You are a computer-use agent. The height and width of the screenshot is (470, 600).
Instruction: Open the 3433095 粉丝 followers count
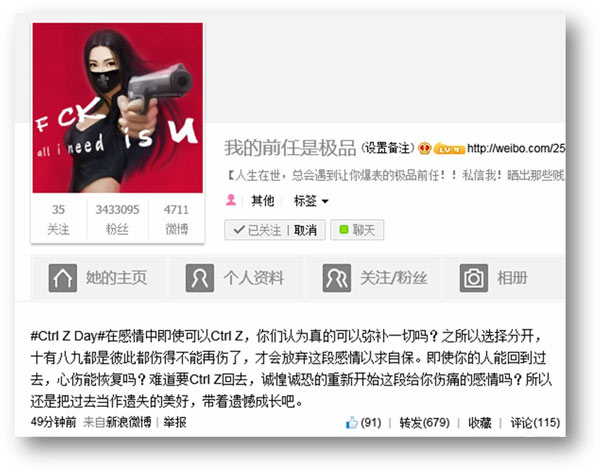[x=117, y=219]
